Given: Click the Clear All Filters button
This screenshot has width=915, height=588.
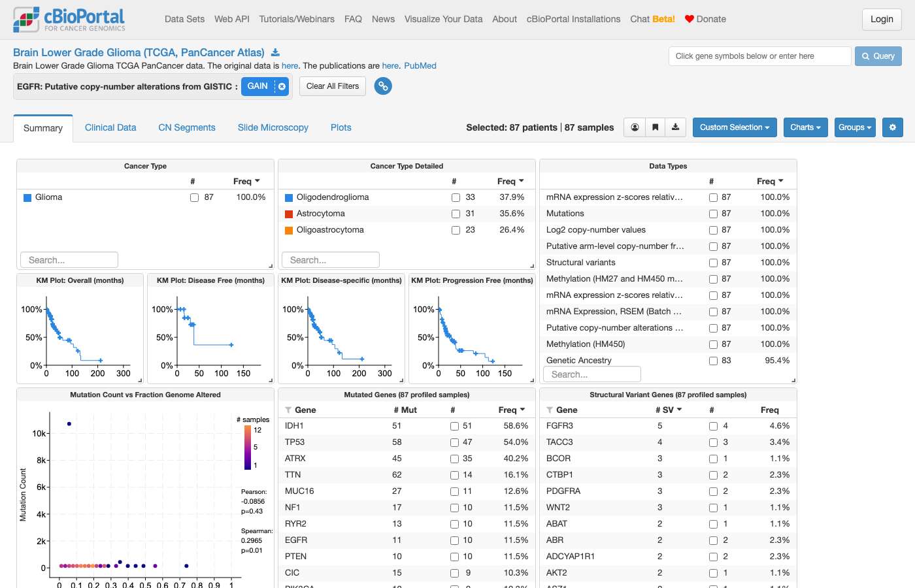Looking at the screenshot, I should (333, 86).
